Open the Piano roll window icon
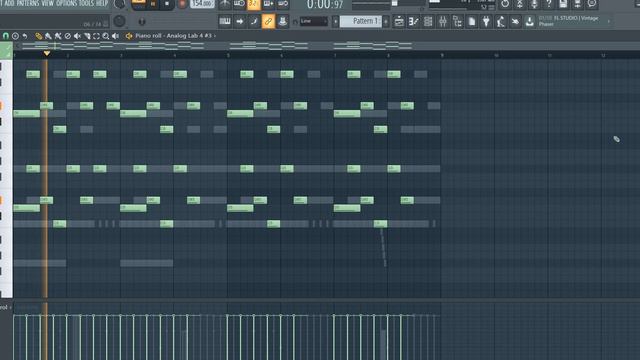 (413, 21)
